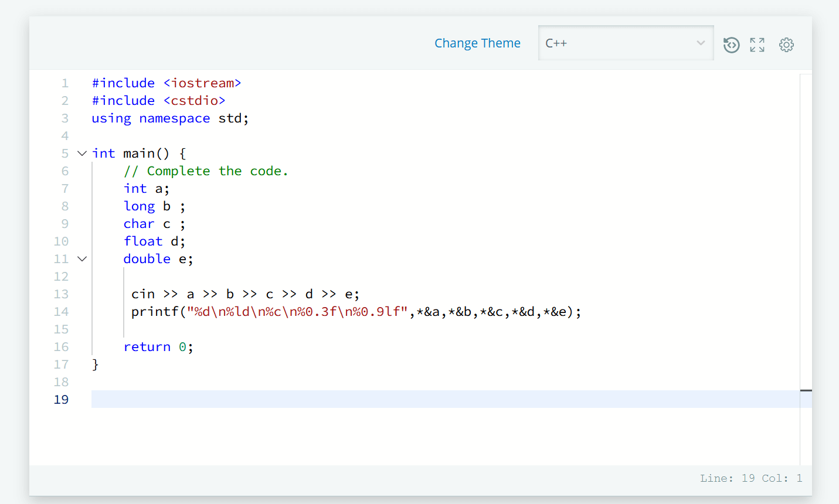The height and width of the screenshot is (504, 839).
Task: Click the #include <iostream> directive
Action: pos(166,83)
